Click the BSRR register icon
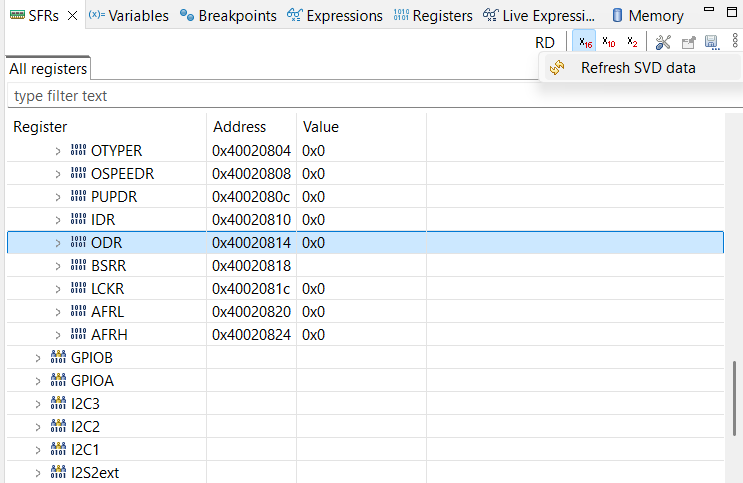The image size is (743, 483). click(x=78, y=265)
